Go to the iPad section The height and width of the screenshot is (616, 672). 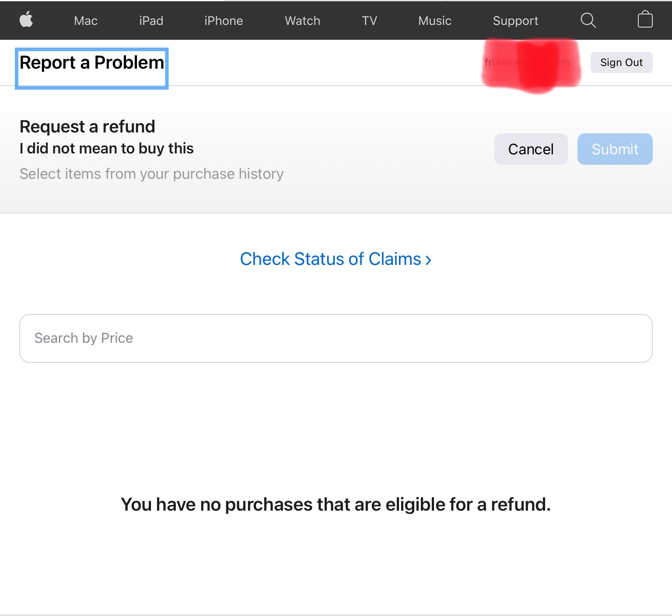pos(151,21)
